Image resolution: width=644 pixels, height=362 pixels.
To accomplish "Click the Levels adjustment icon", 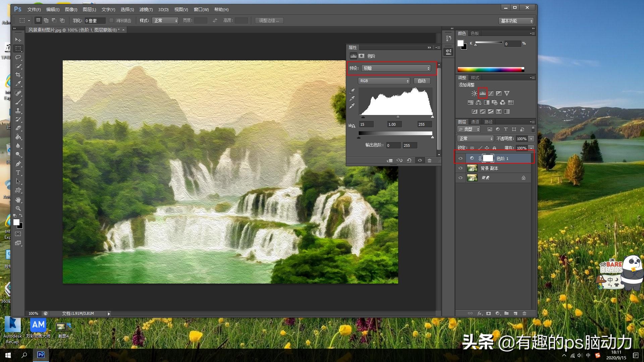I will [x=482, y=93].
